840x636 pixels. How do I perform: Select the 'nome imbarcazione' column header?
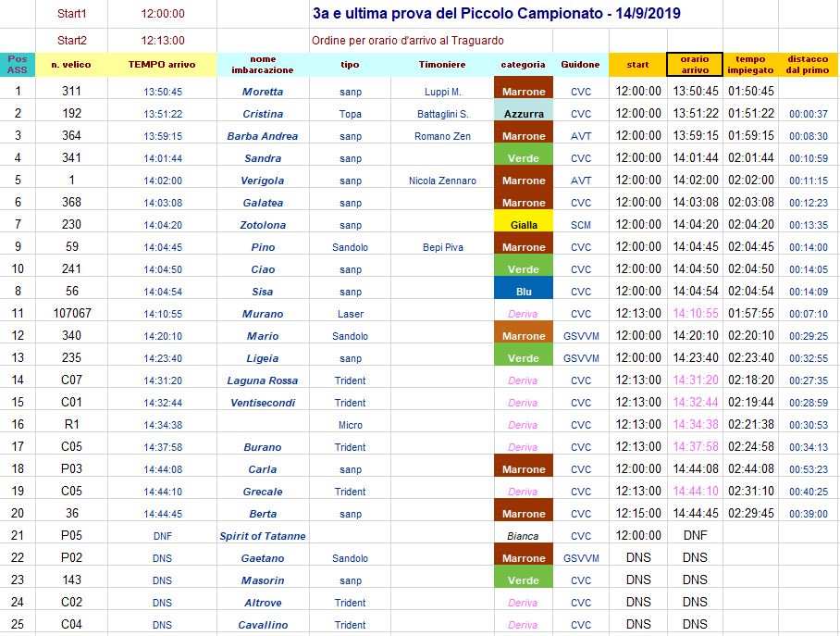click(x=263, y=65)
